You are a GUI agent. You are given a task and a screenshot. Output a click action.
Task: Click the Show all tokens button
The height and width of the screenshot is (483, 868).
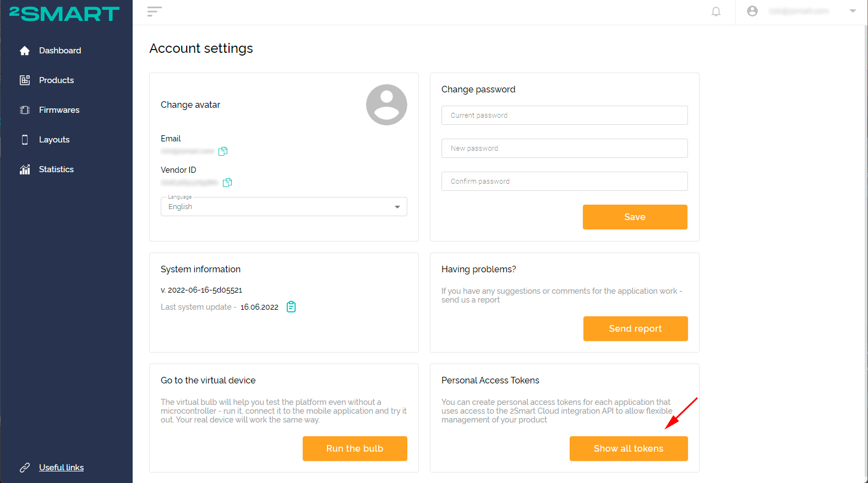point(629,448)
